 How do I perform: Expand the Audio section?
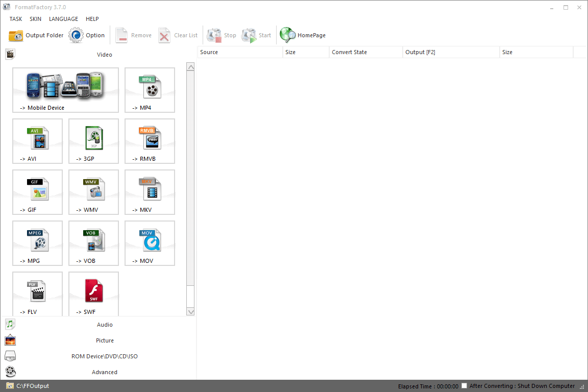[105, 324]
